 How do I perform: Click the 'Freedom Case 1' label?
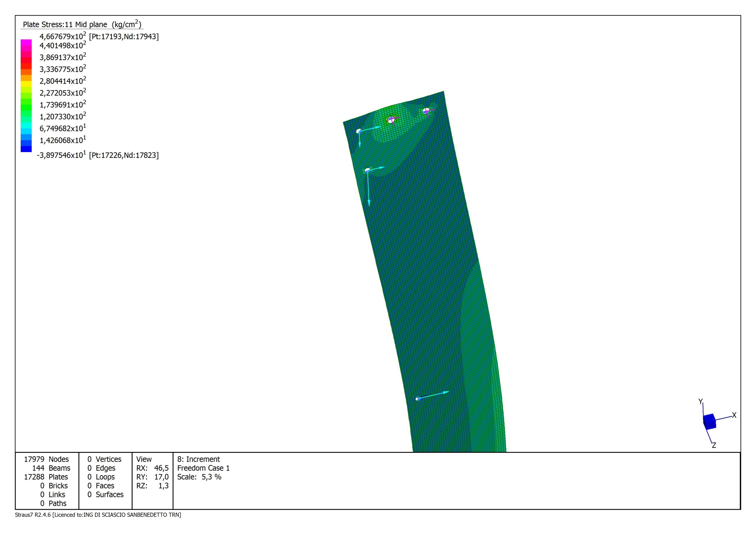pos(203,468)
